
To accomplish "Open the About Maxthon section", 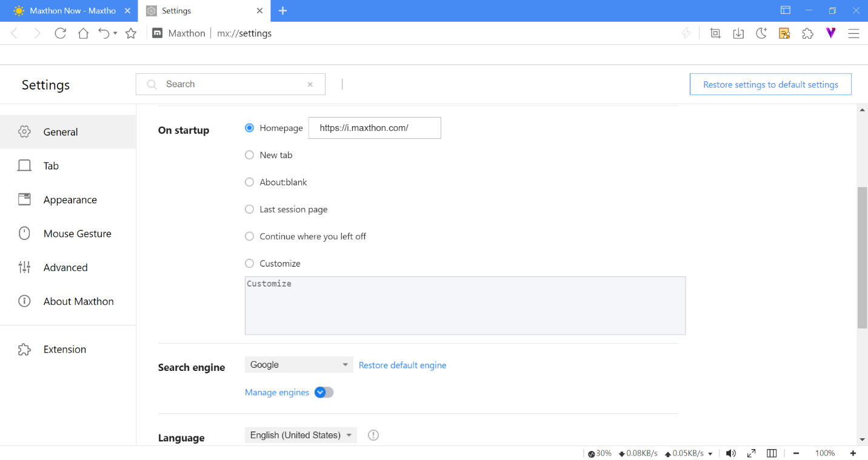I will [68, 301].
